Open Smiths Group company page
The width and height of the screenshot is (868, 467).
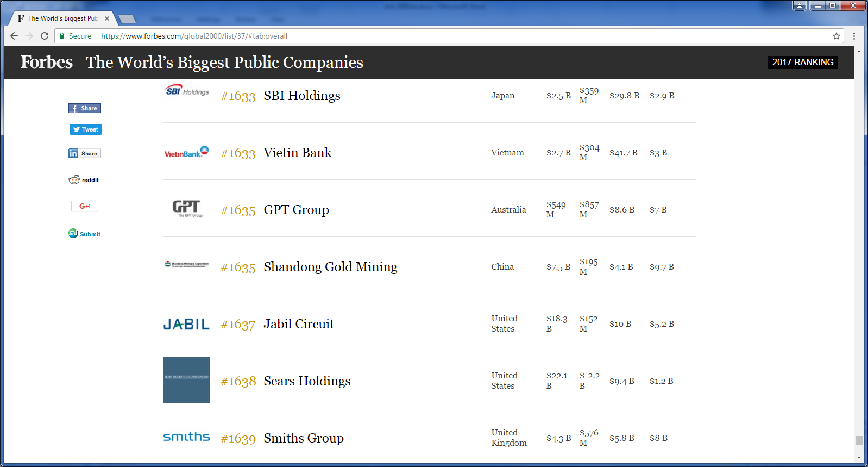[304, 438]
